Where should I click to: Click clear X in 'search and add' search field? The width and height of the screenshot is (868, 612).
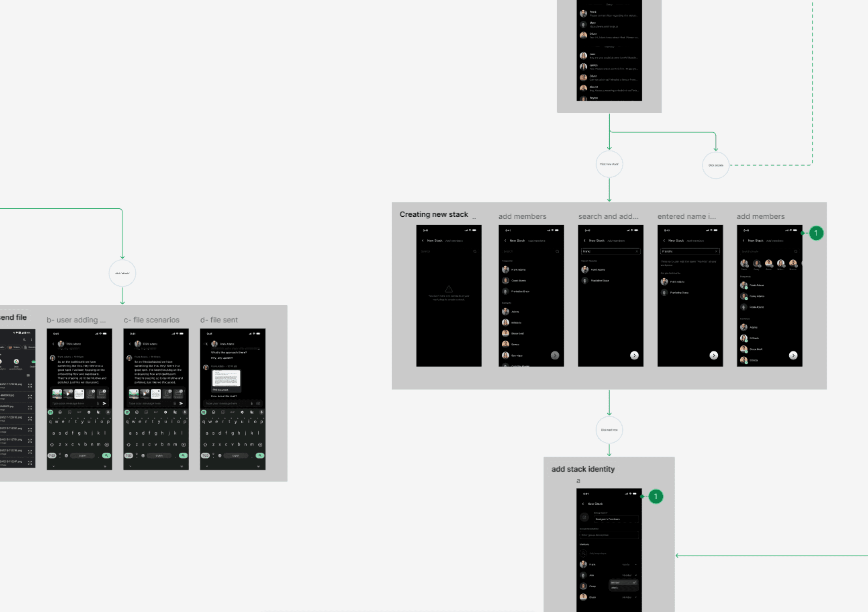pos(637,252)
